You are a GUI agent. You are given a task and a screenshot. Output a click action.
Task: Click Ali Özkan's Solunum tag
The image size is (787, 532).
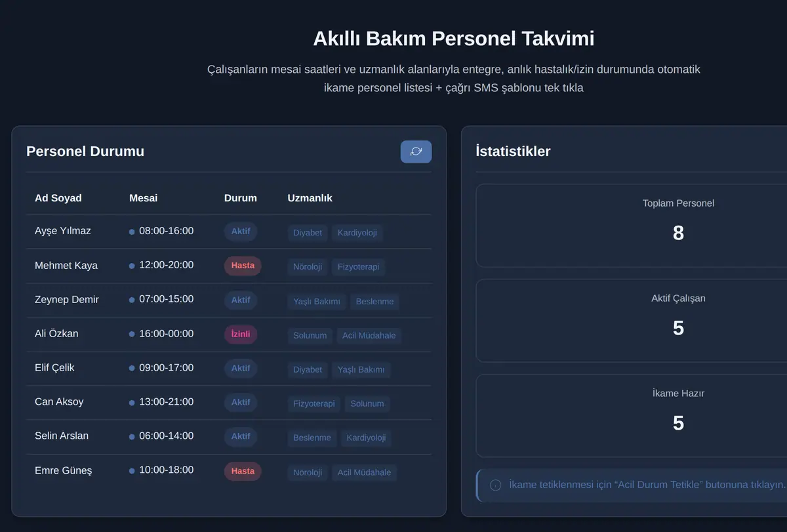point(310,336)
